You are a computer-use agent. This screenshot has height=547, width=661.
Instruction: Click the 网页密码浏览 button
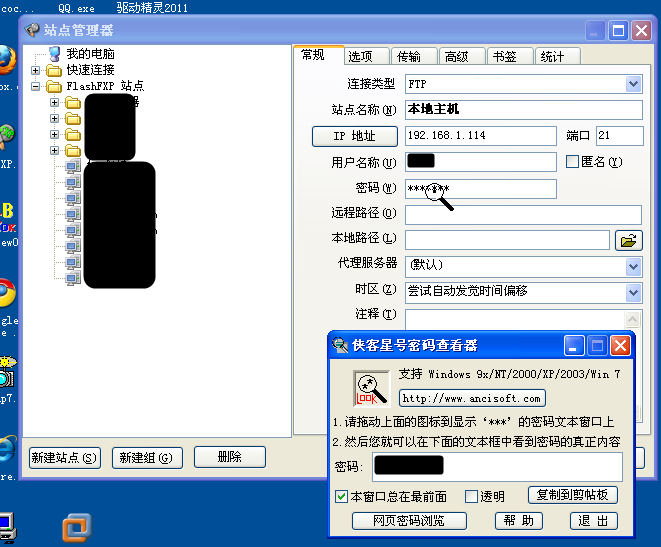(409, 521)
